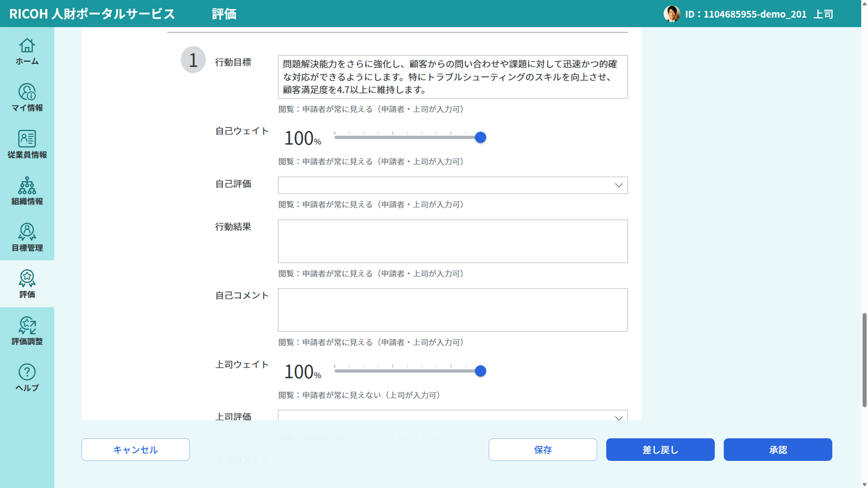Viewport: 868px width, 488px height.
Task: Expand the 自己評価 dropdown
Action: coord(452,185)
